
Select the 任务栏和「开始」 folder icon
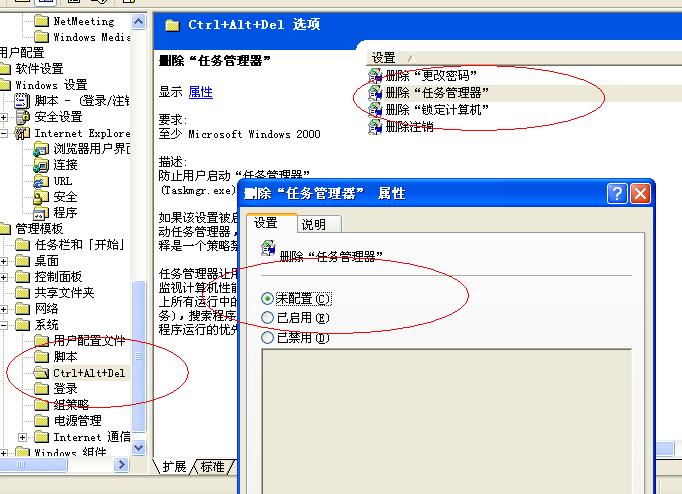[23, 245]
